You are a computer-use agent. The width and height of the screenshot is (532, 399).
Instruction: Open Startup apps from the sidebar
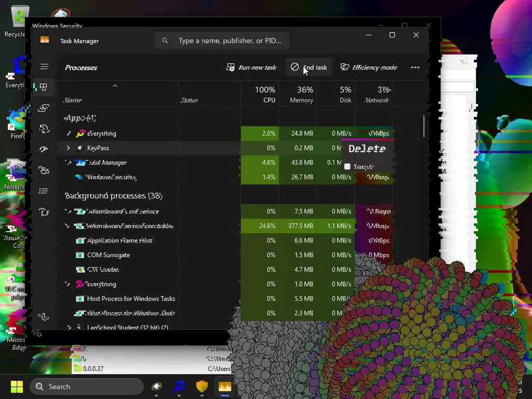click(x=44, y=149)
